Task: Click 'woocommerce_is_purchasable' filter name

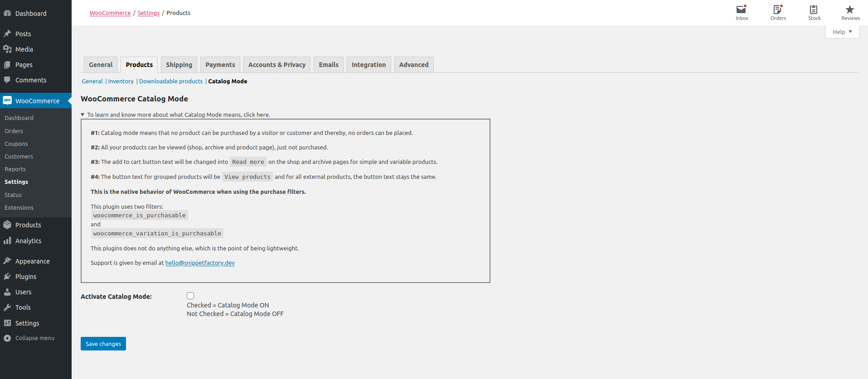Action: point(139,216)
